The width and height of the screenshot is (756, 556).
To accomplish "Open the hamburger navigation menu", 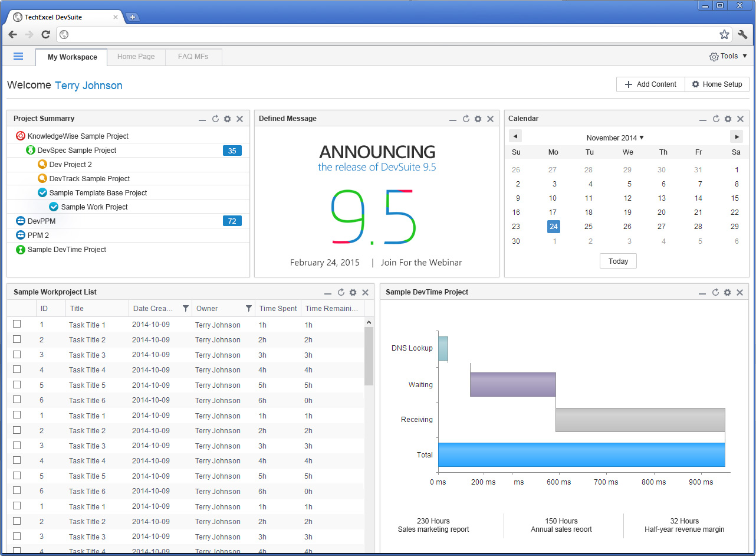I will [x=18, y=57].
